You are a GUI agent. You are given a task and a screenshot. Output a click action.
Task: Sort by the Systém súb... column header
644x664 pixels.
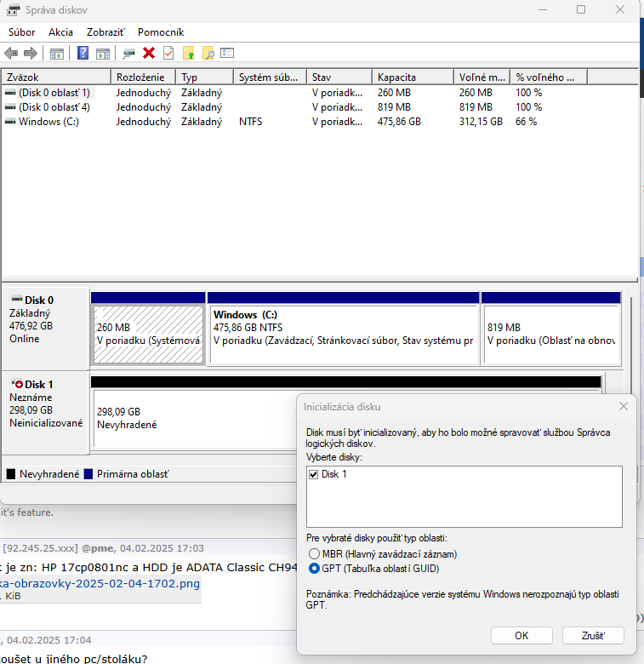pos(270,77)
